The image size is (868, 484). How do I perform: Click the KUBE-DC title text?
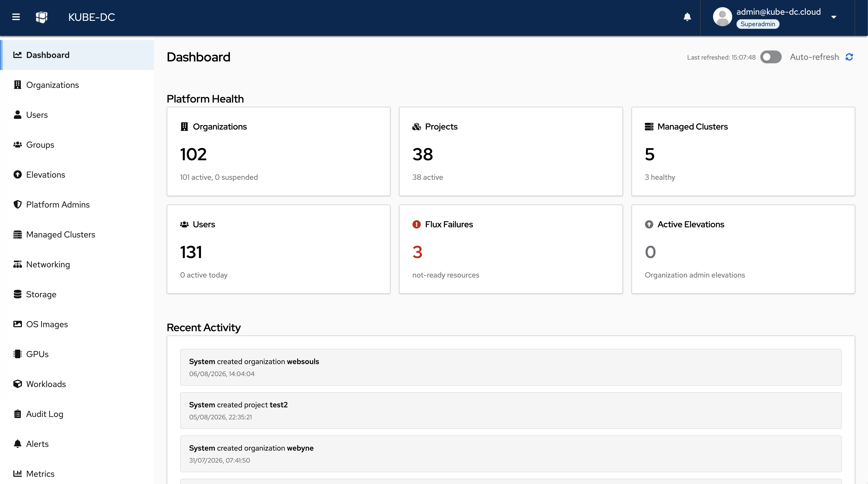[x=91, y=17]
